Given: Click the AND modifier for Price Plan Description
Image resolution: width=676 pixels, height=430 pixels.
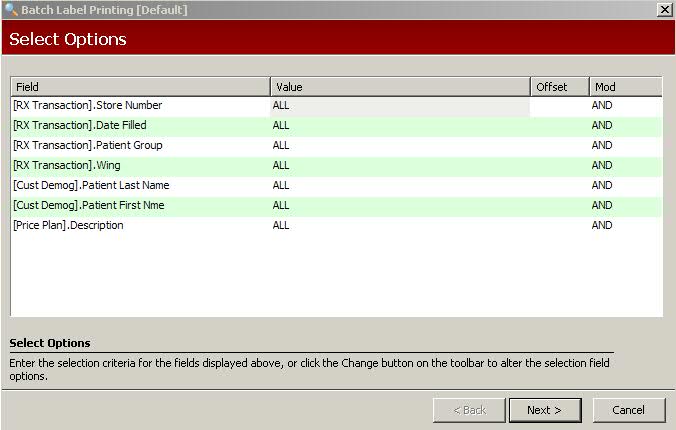Looking at the screenshot, I should click(x=602, y=226).
